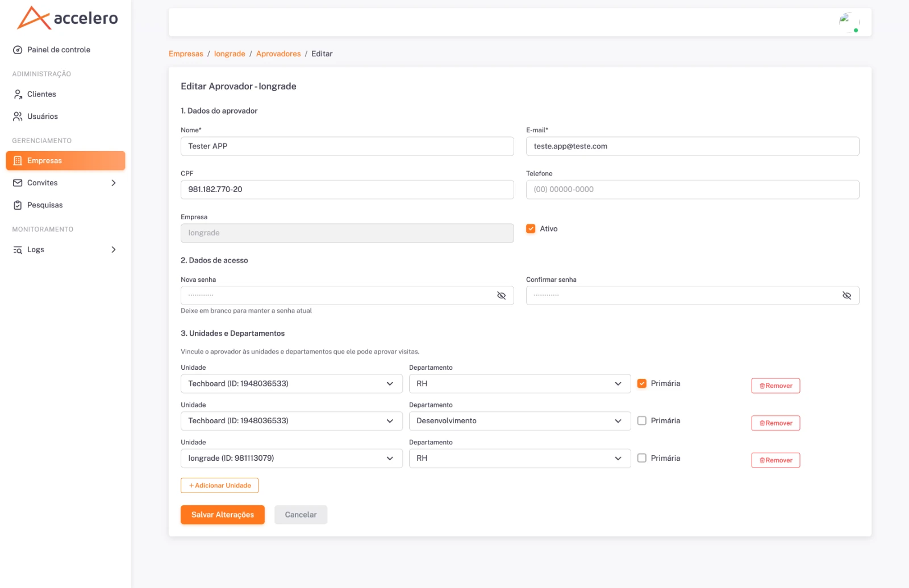
Task: Focus the Nome field with Tester APP
Action: pos(347,147)
